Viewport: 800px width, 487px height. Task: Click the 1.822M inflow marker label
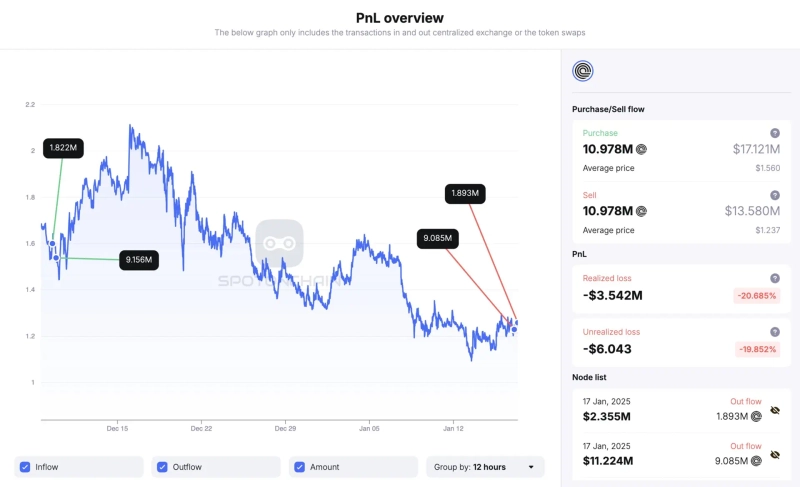(x=63, y=147)
